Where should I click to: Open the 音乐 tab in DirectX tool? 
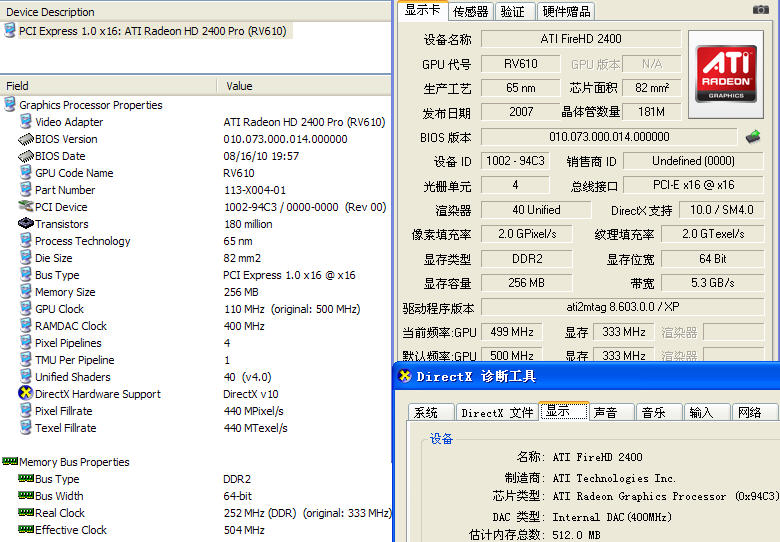(659, 412)
